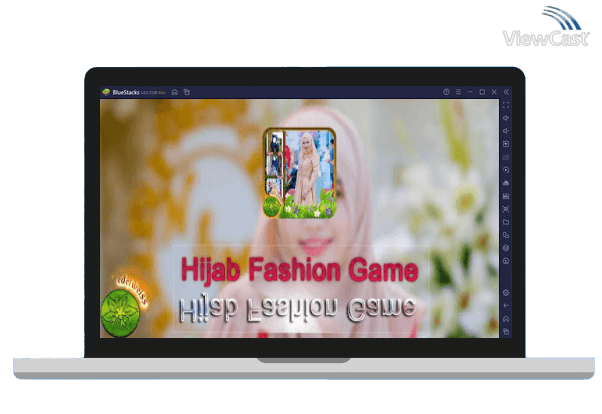Open game controls keyboard icon
The width and height of the screenshot is (602, 414).
506,157
